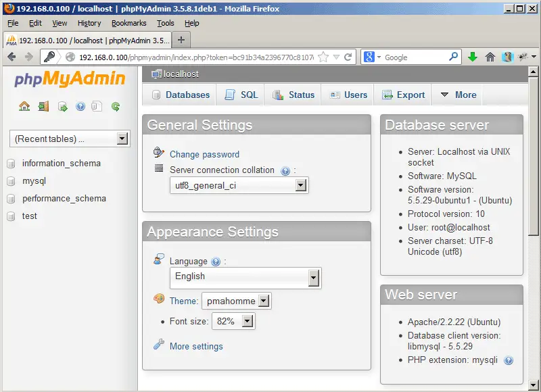Screen dimensions: 541x392
Task: Click the Log out door icon
Action: pos(43,106)
